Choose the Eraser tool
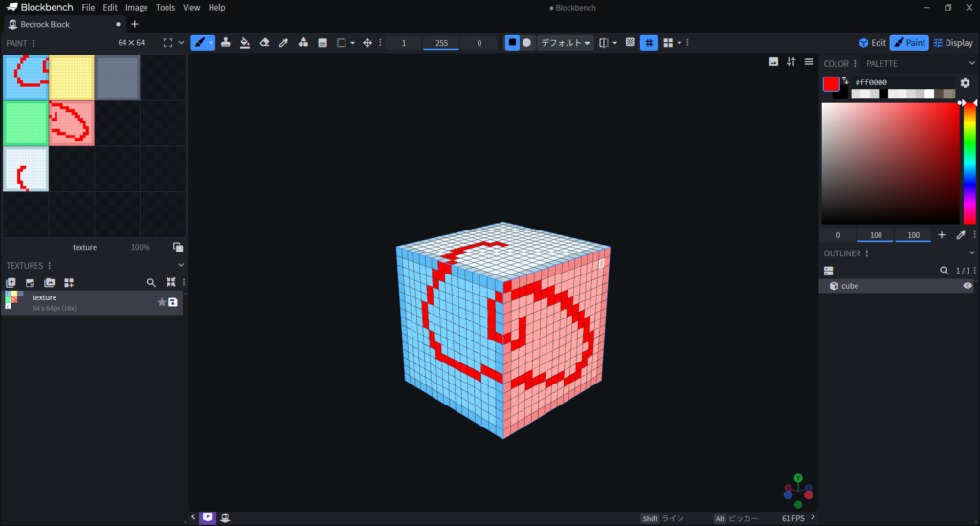 (264, 43)
